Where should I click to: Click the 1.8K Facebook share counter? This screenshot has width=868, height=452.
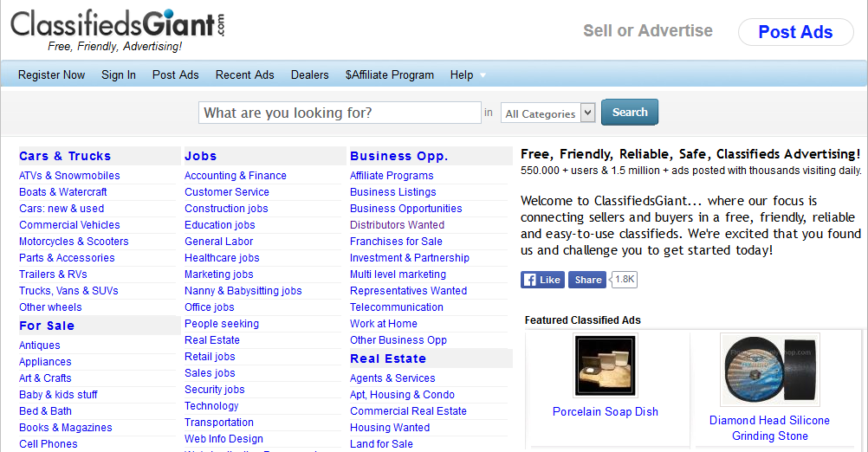[x=624, y=280]
